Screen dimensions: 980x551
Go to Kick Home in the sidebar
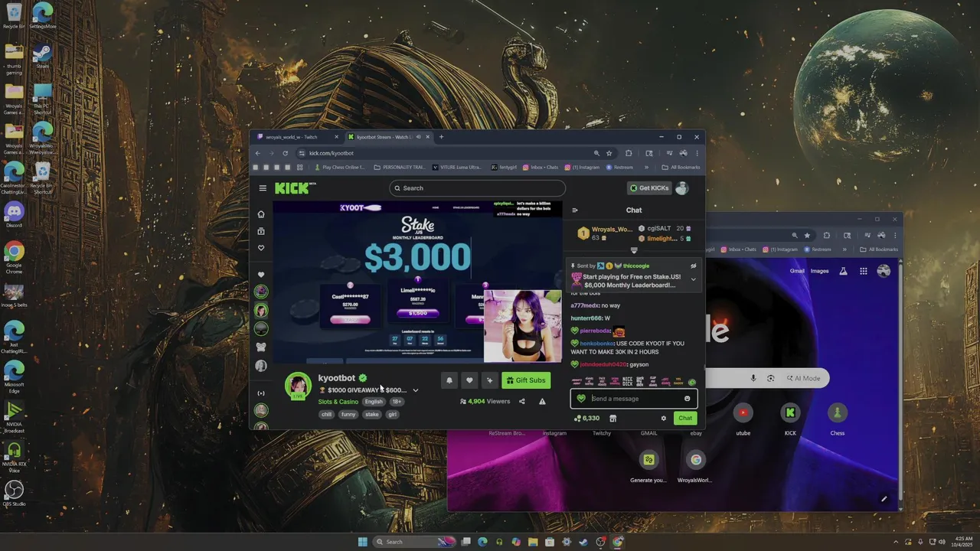point(261,214)
